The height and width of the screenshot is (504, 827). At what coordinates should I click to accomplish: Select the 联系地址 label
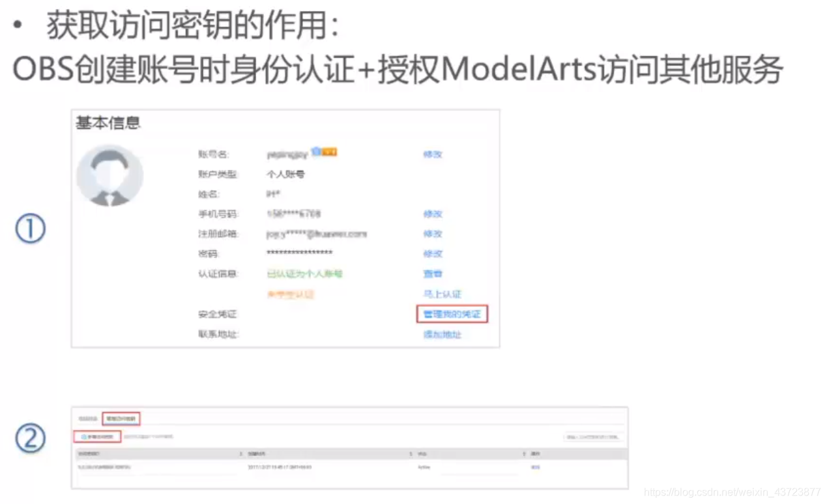point(218,334)
